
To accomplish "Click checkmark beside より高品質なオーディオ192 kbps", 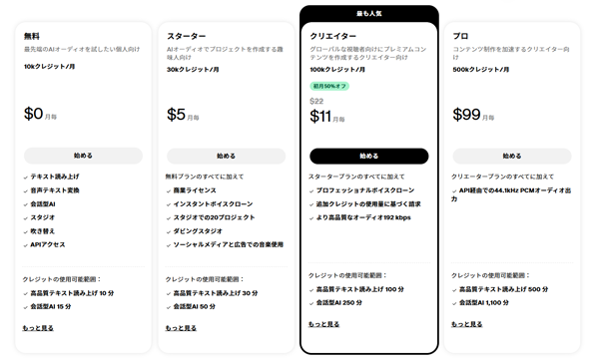I will pyautogui.click(x=311, y=218).
